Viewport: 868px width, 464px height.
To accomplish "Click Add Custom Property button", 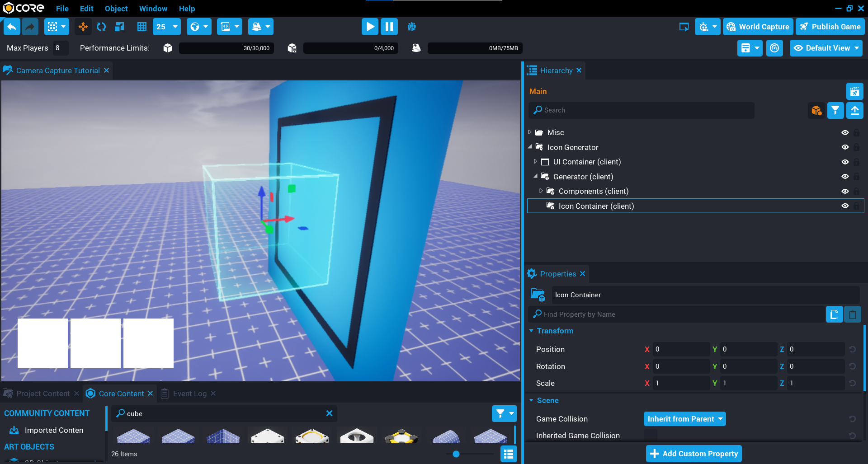I will tap(694, 454).
